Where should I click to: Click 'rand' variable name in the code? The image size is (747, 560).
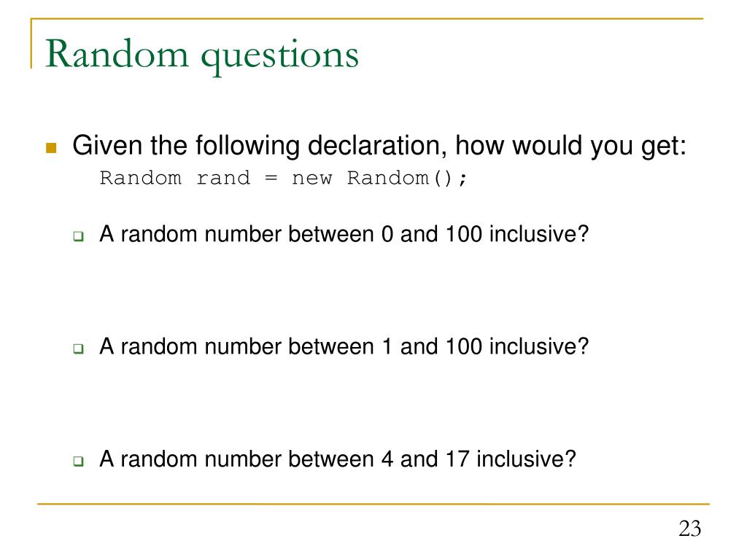pyautogui.click(x=223, y=178)
